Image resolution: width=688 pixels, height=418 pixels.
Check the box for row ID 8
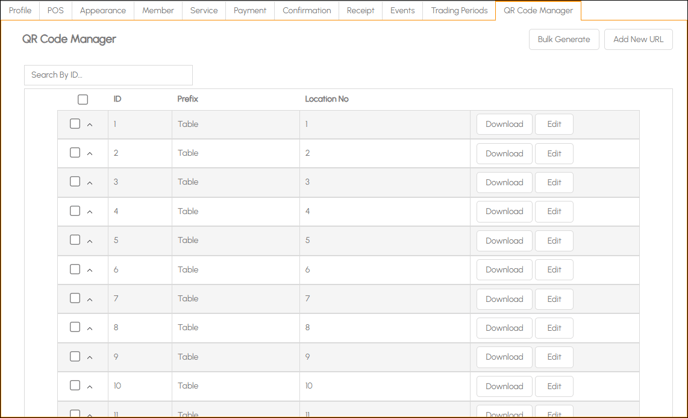[x=75, y=327]
